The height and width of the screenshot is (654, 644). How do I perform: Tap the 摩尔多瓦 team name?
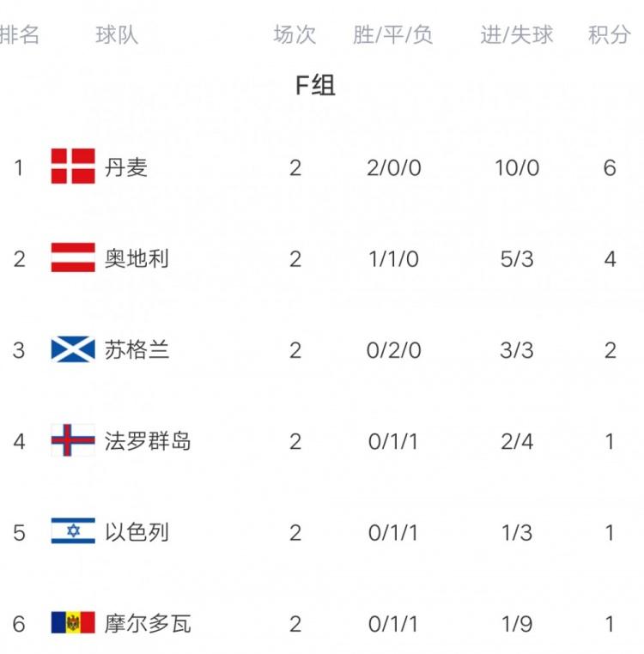[148, 623]
